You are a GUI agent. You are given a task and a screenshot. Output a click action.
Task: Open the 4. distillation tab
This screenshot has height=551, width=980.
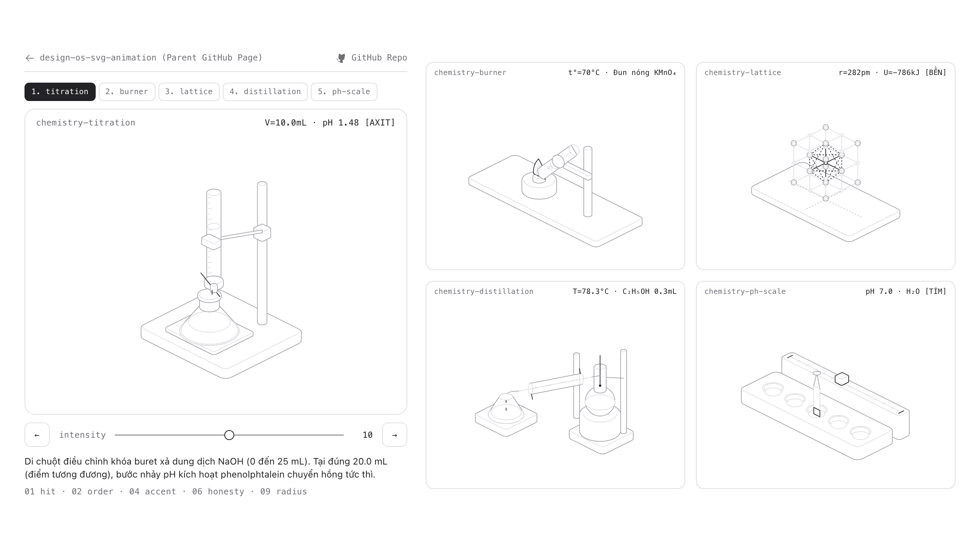(265, 92)
